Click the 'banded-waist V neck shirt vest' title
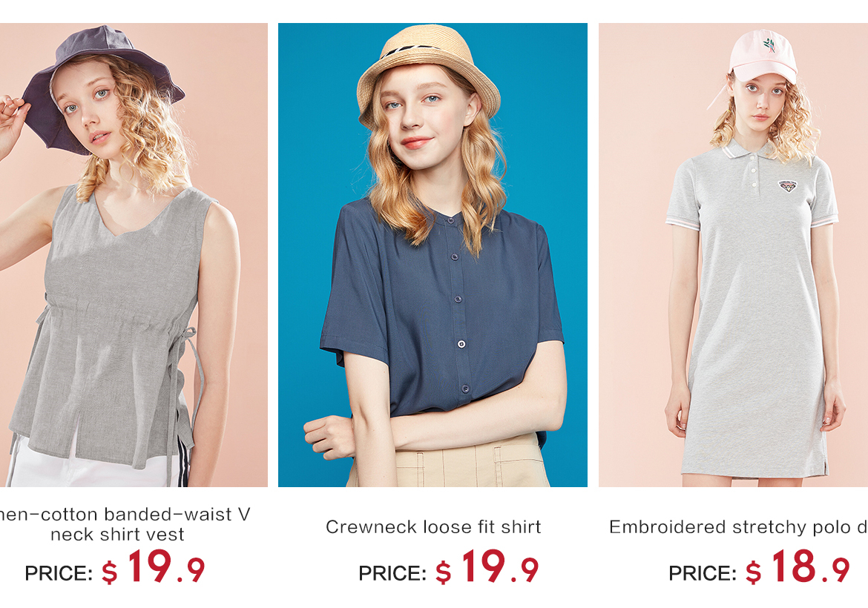 125,524
